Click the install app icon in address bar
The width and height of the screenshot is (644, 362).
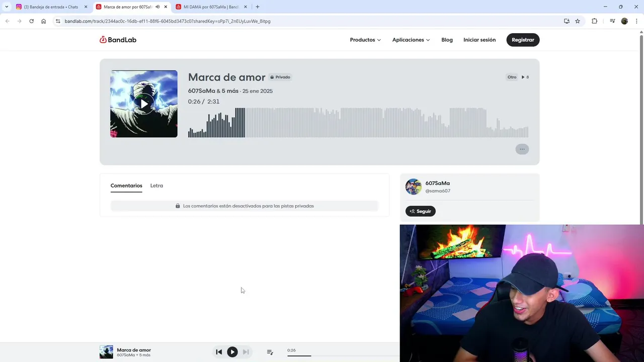[567, 21]
